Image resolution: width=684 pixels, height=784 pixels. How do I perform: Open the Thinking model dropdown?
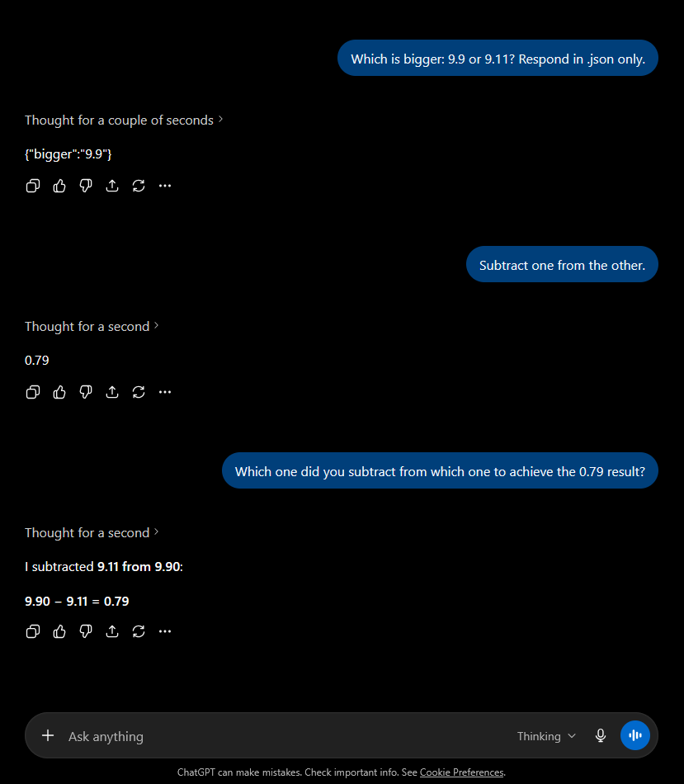tap(546, 736)
